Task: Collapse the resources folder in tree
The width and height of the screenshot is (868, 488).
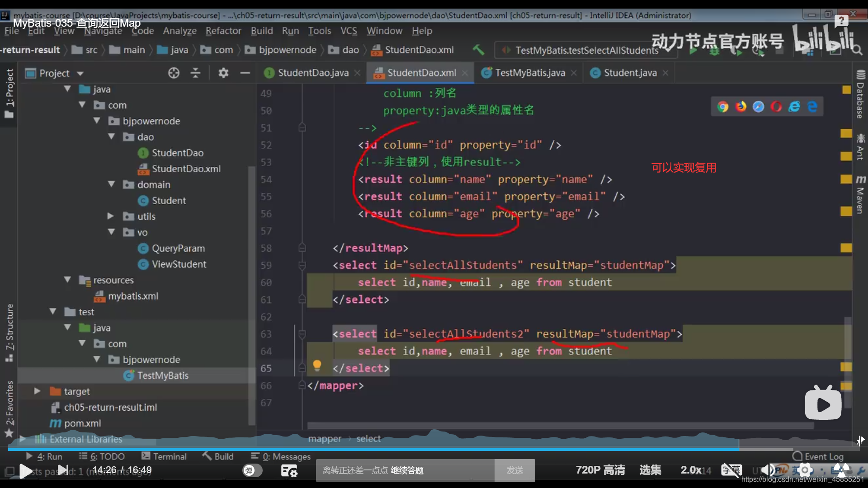Action: point(68,280)
